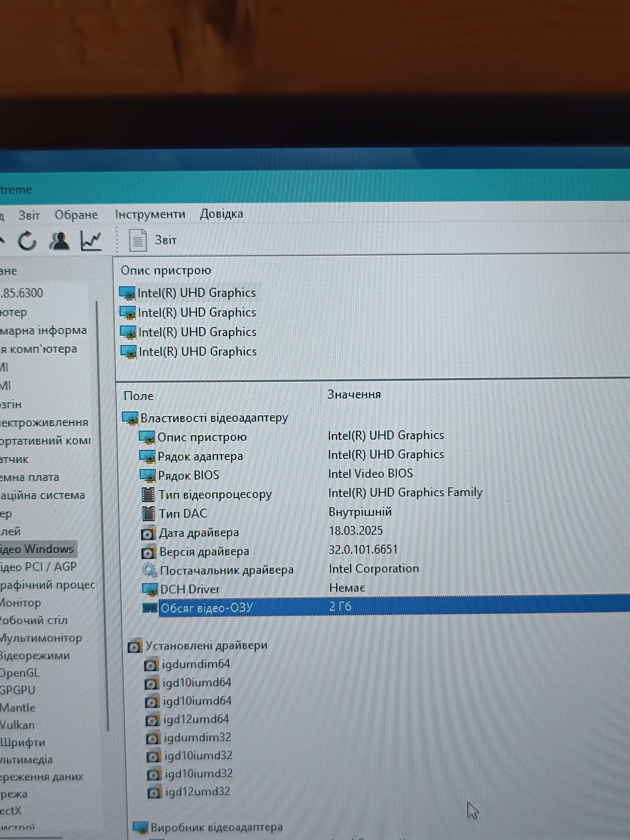
Task: Open the Звіт menu
Action: point(29,215)
